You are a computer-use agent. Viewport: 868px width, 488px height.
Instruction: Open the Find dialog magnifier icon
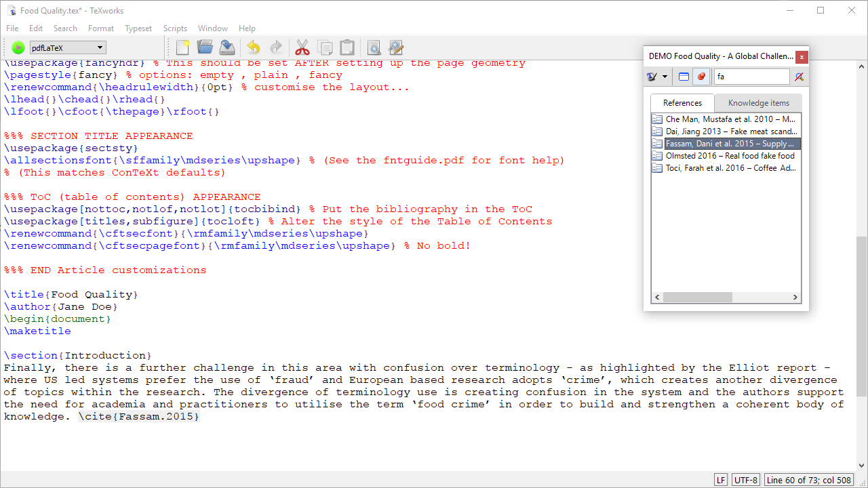(x=374, y=47)
